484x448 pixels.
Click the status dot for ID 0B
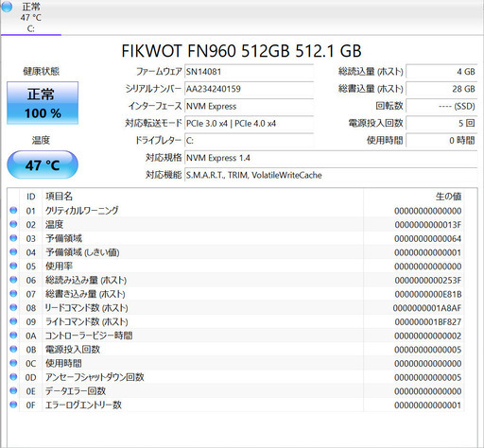pyautogui.click(x=13, y=349)
